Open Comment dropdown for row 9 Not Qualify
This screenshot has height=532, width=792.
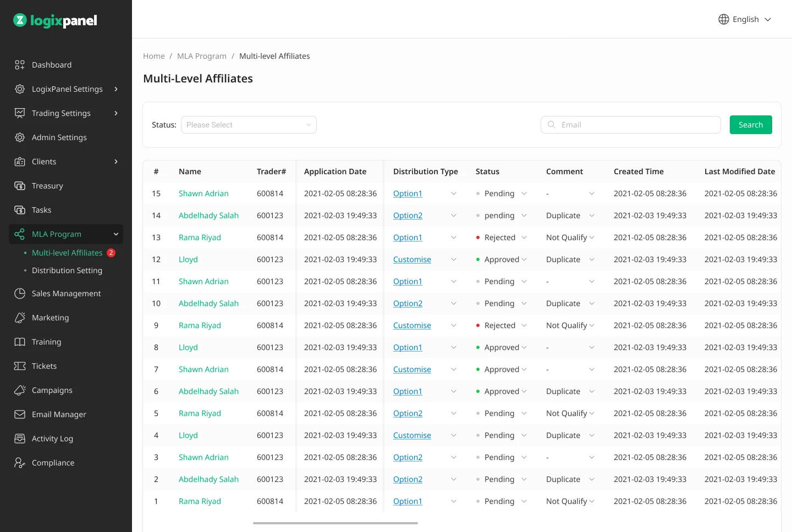(x=592, y=325)
